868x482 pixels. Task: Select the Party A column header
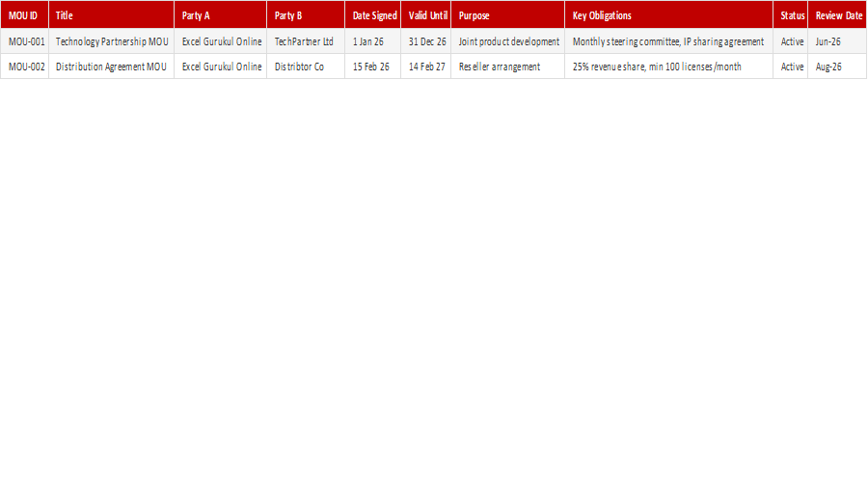pos(220,14)
